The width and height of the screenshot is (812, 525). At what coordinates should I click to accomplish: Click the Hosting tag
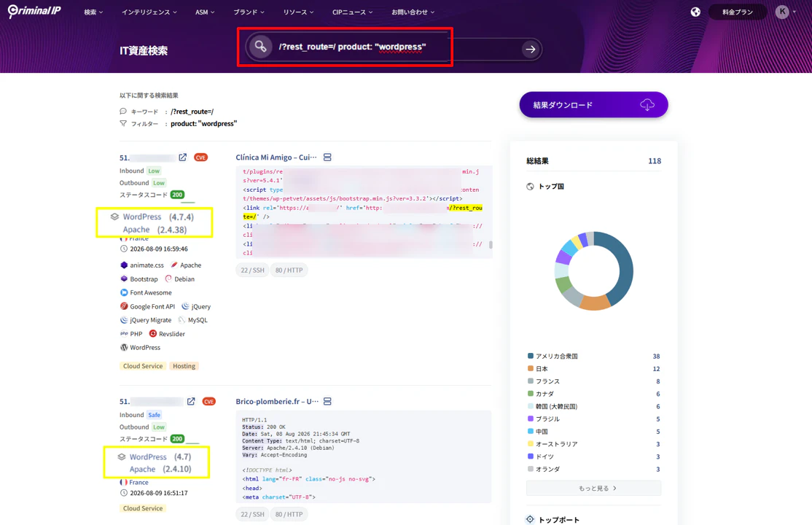click(184, 366)
